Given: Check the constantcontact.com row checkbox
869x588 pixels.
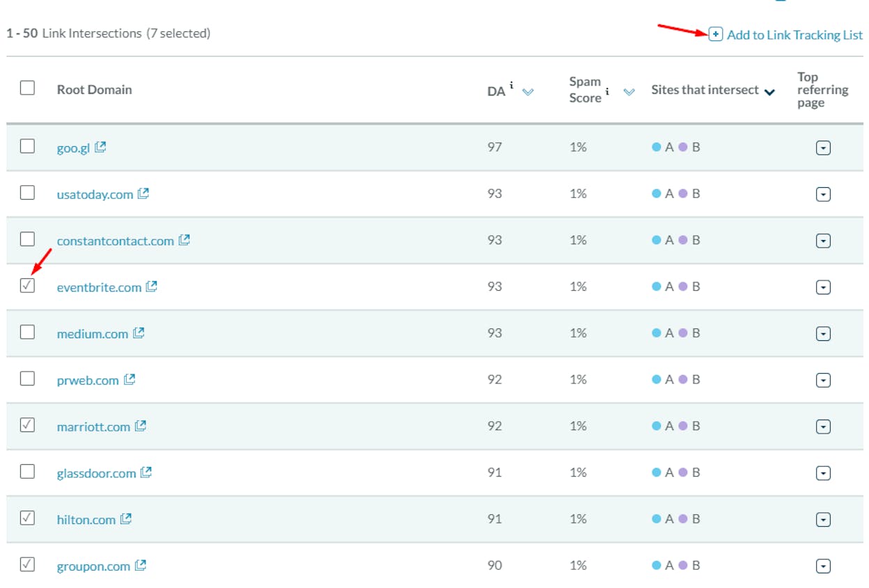Looking at the screenshot, I should (27, 239).
